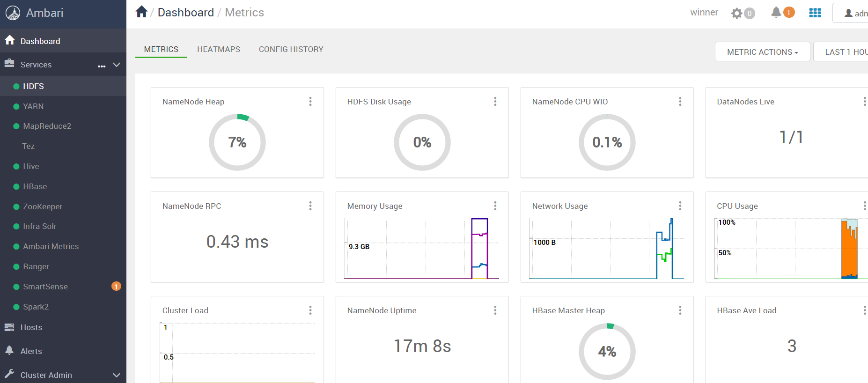
Task: Open HBase Master Heap widget options menu
Action: [680, 310]
